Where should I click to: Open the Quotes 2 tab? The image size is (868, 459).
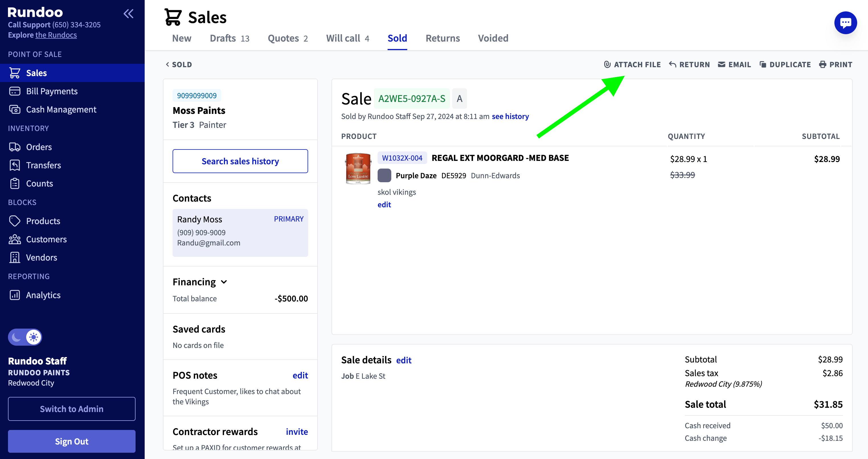point(288,38)
